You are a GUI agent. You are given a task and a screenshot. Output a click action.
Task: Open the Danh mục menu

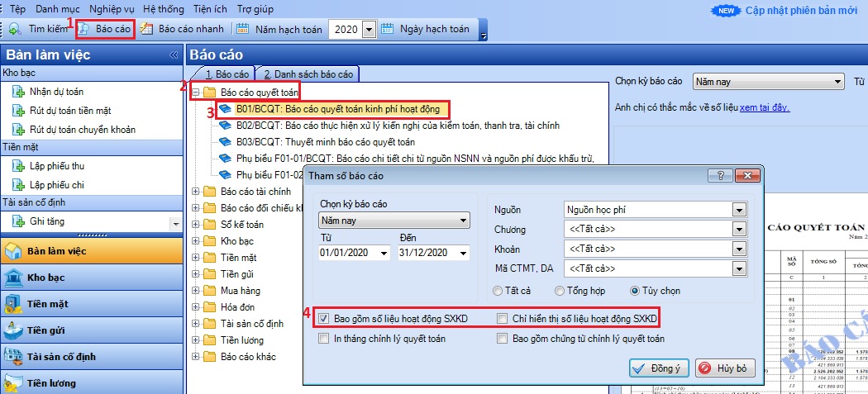58,9
